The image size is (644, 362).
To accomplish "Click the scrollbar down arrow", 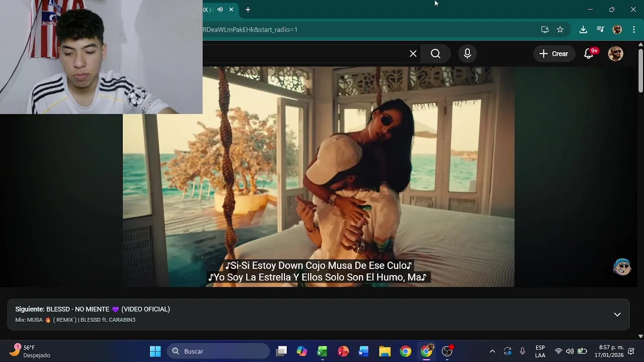I will [640, 336].
